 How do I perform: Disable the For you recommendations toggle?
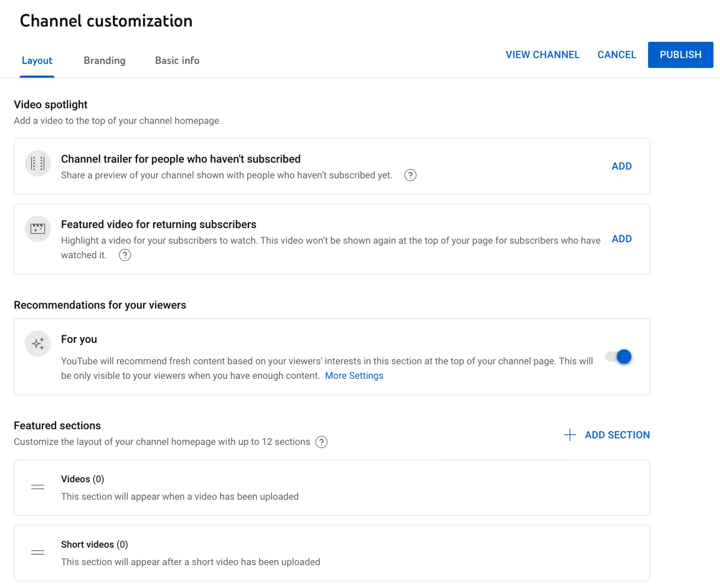619,357
